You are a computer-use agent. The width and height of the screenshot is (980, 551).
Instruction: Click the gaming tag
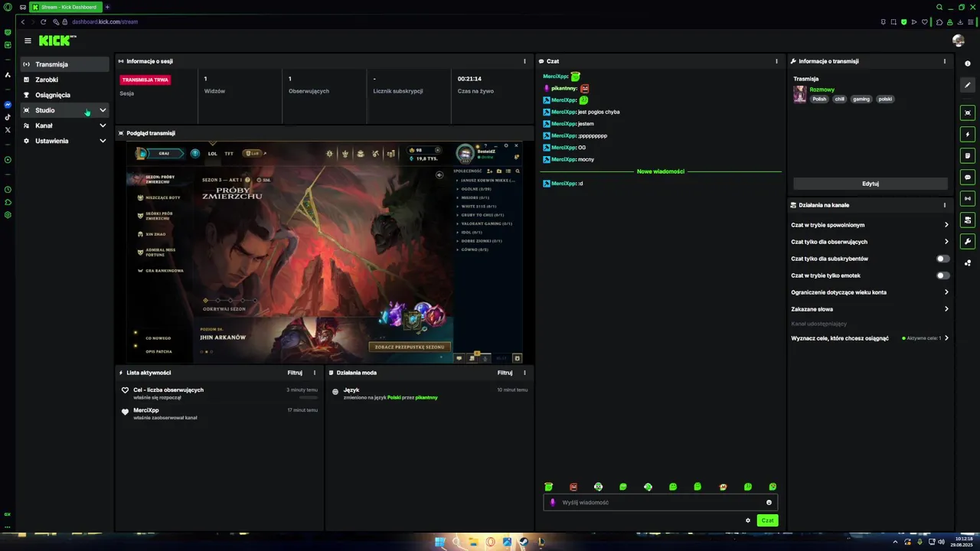point(861,99)
